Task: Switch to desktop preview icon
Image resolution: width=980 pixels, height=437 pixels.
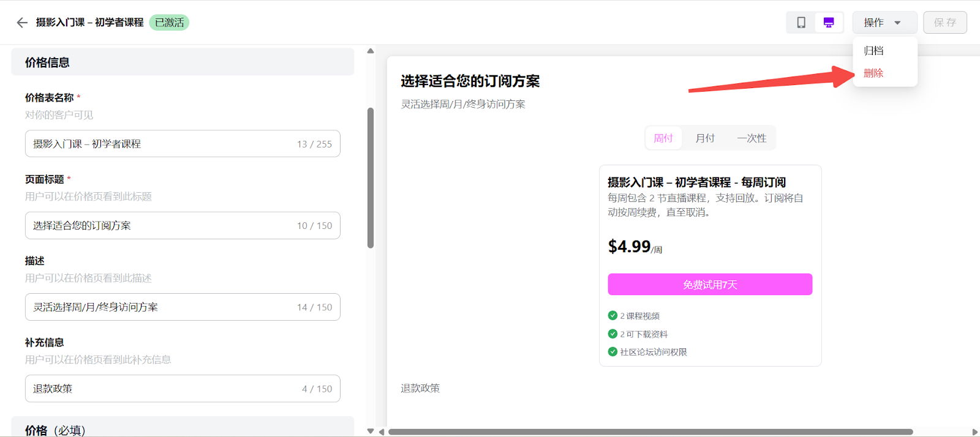Action: [828, 23]
